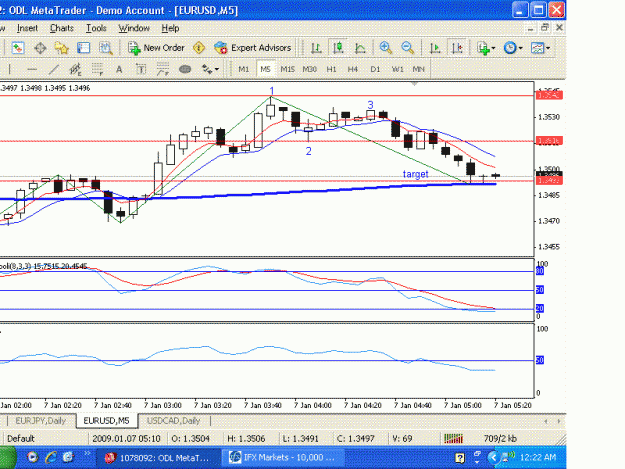Open the arrows objects dropdown

[x=210, y=69]
